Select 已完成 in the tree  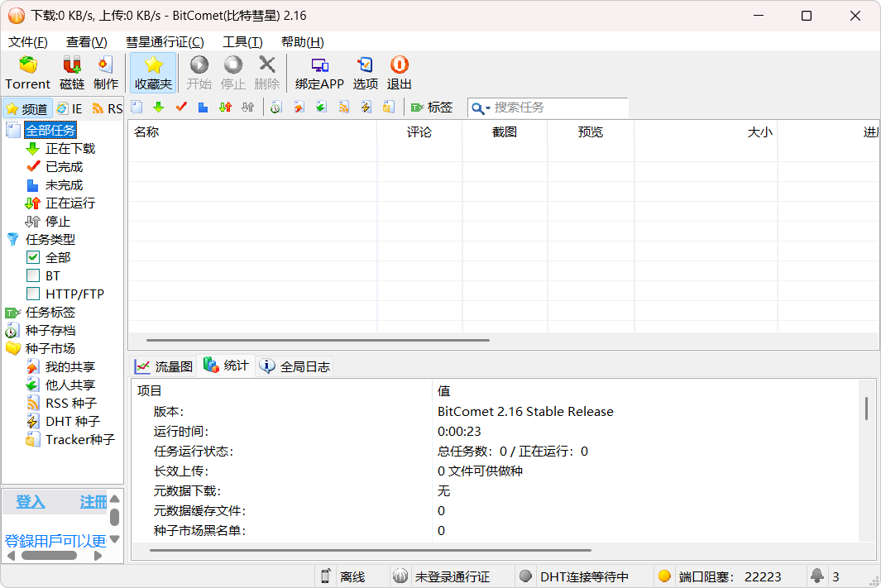point(64,167)
